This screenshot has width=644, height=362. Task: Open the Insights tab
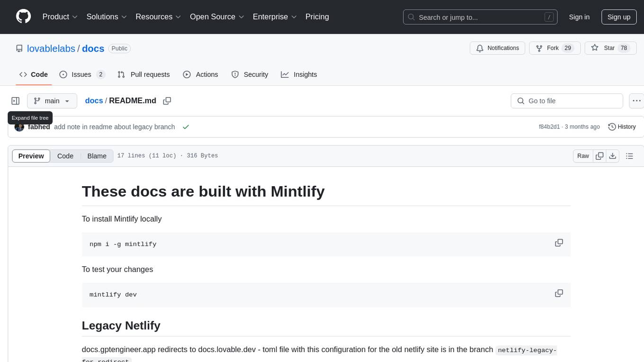point(299,74)
